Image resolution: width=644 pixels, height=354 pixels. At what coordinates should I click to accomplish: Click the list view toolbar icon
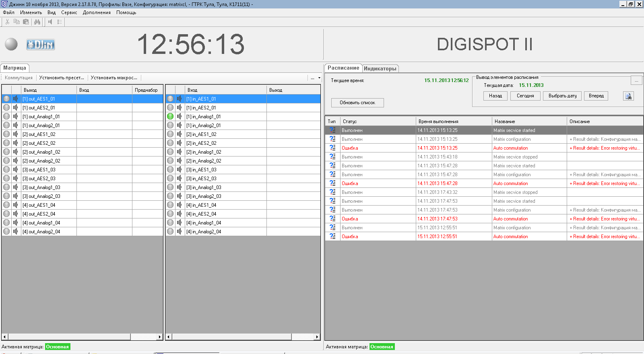(60, 22)
